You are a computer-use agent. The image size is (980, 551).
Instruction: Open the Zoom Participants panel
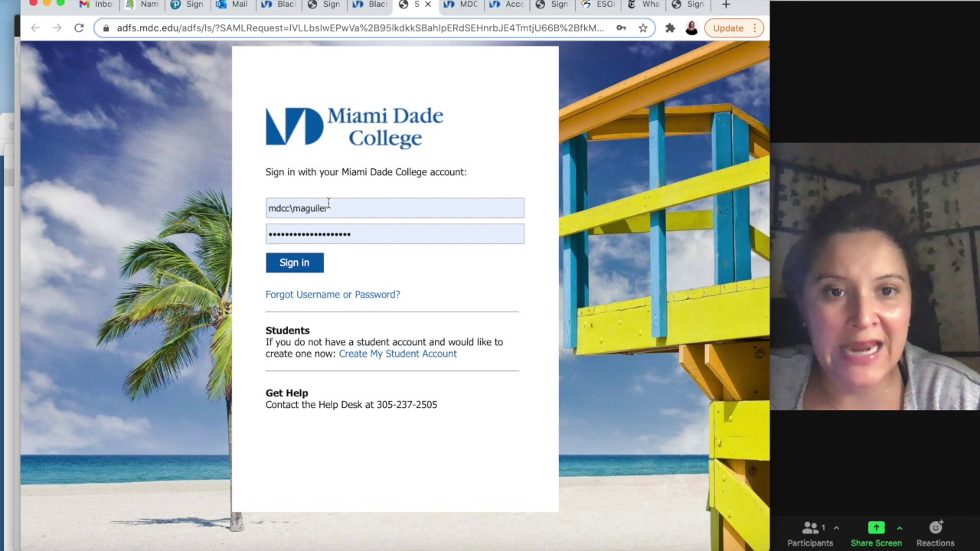(810, 533)
